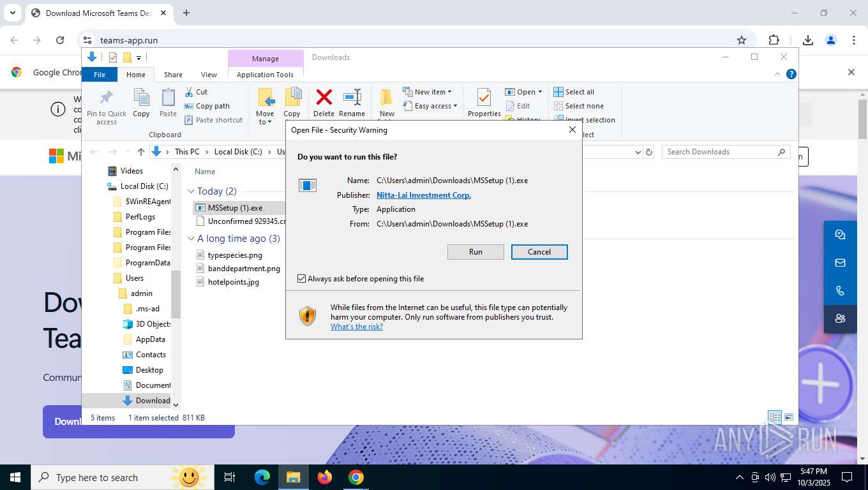Click the Edit command in ribbon
Screen dimensions: 868x490
pos(518,106)
